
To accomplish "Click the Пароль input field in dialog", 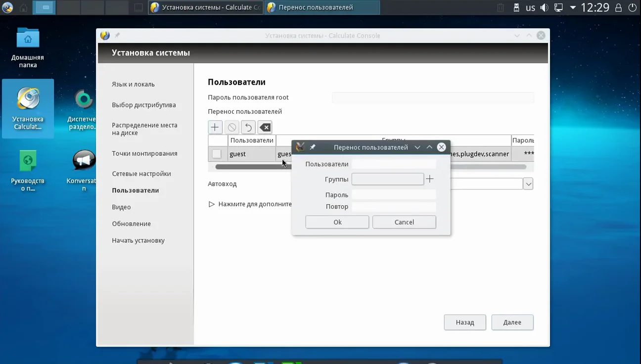I will click(x=394, y=195).
